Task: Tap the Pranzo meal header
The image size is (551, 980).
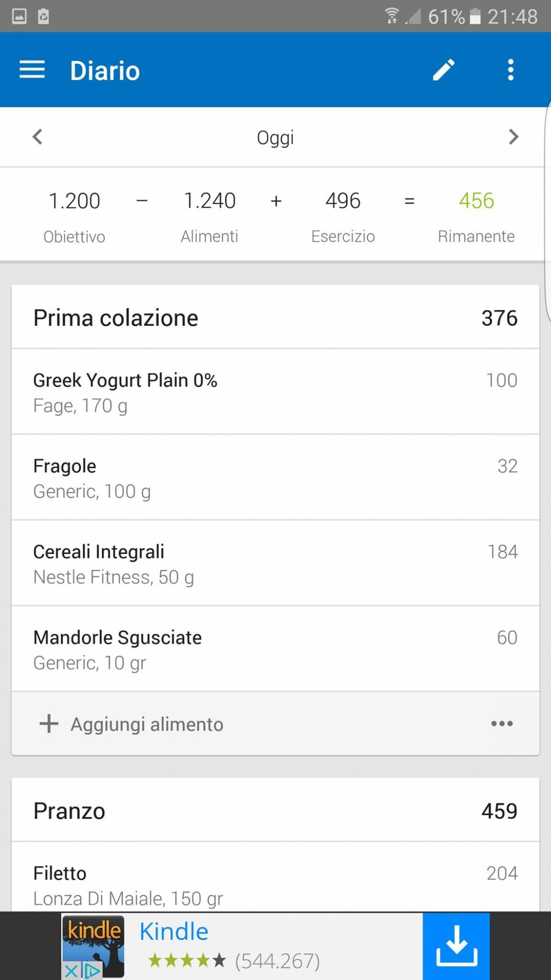Action: [x=275, y=811]
